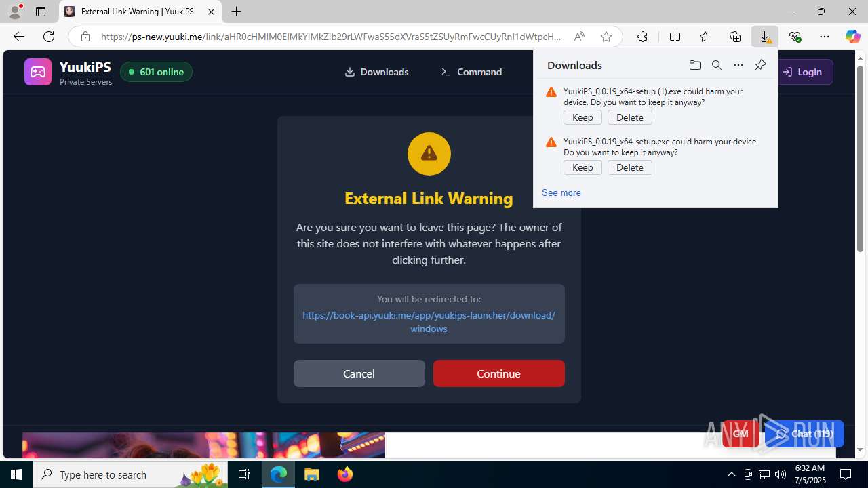868x488 pixels.
Task: Pin the Downloads panel
Action: pyautogui.click(x=760, y=65)
